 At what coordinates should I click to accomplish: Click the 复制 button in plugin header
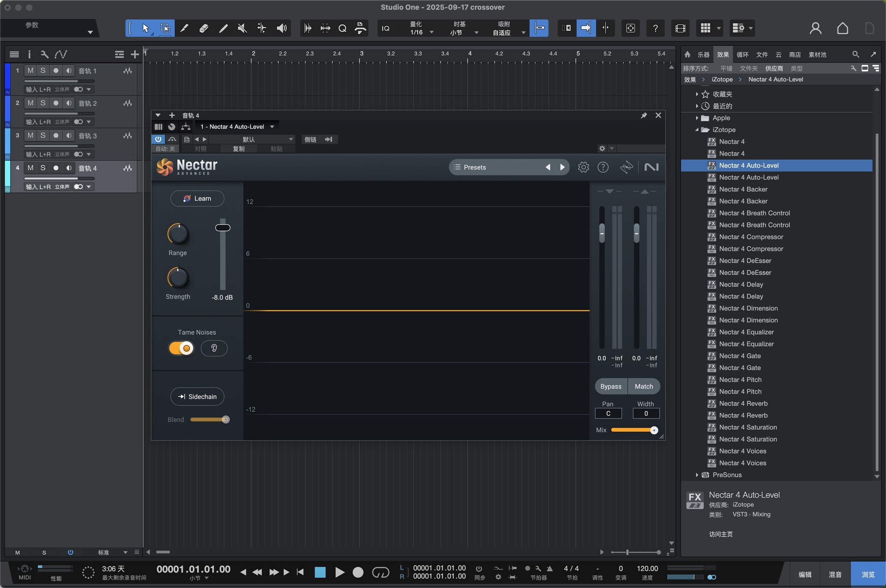(x=239, y=149)
